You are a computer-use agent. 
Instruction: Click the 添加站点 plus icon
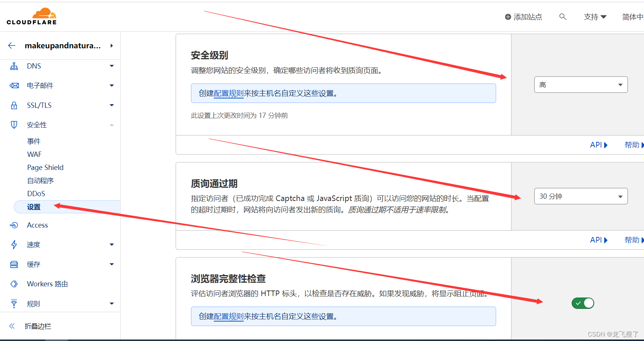tap(508, 17)
